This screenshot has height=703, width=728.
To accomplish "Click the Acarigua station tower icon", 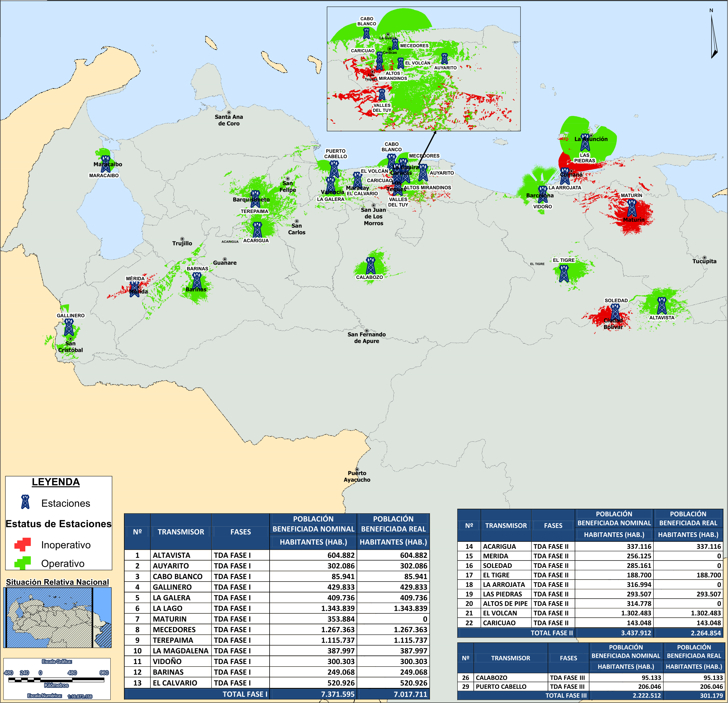I will [x=257, y=229].
